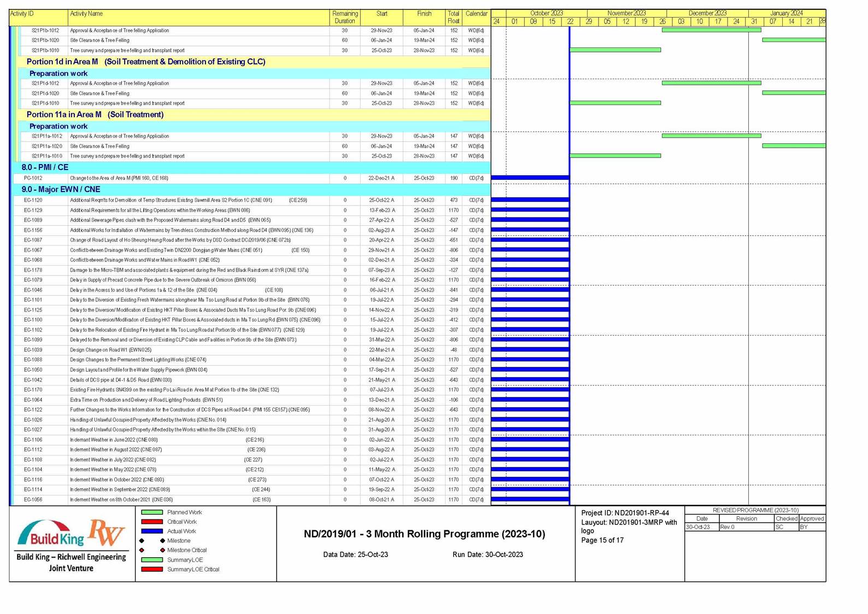Collapse the 8.0 - PMI / CE group
Image resolution: width=868 pixels, height=614 pixels.
tap(45, 167)
